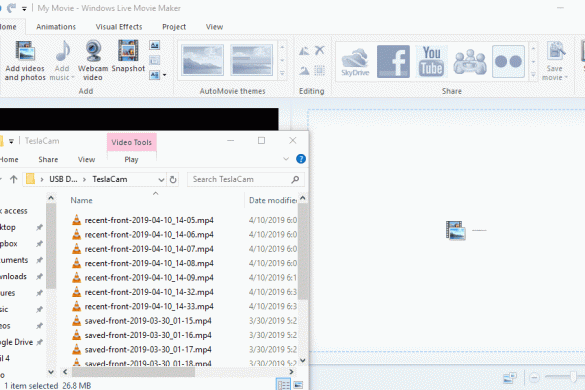The height and width of the screenshot is (390, 585).
Task: Select the first AutoMovie theme thumbnail
Action: [203, 60]
